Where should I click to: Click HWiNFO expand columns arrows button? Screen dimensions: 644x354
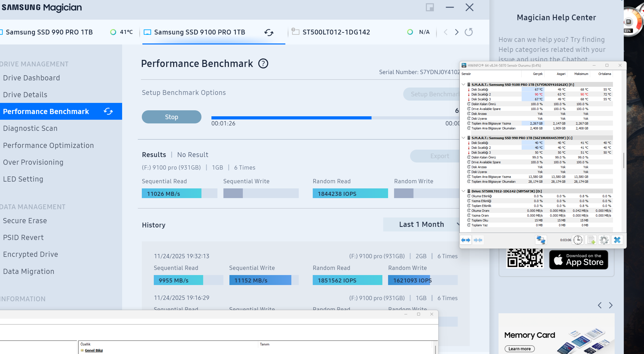tap(466, 240)
